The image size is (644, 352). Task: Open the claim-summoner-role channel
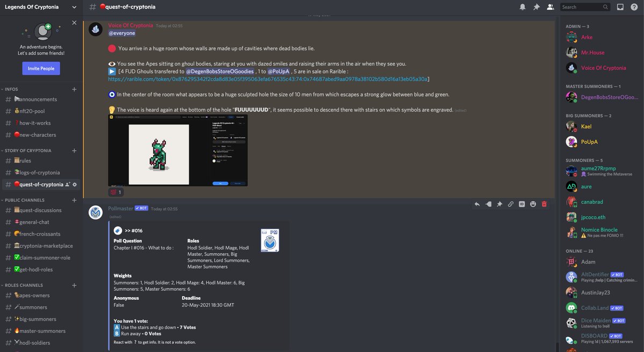pyautogui.click(x=41, y=258)
